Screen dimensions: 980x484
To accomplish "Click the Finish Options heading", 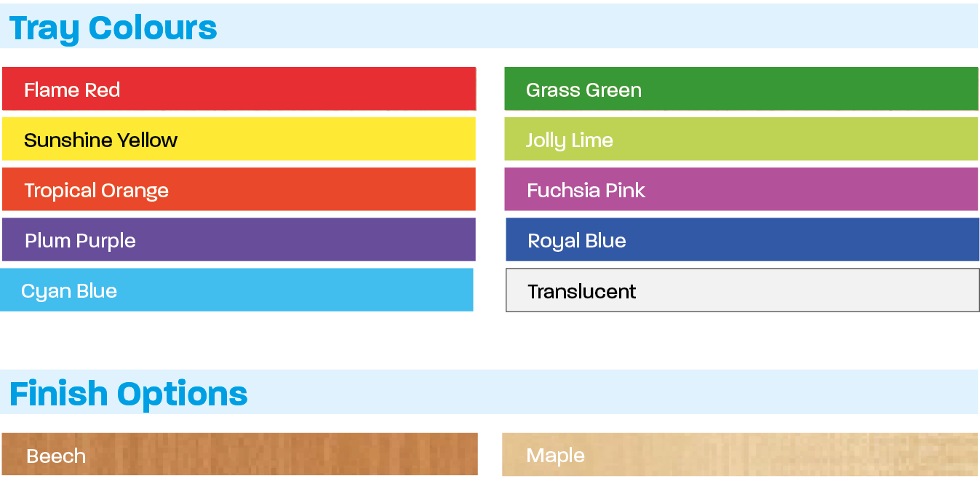I will [x=129, y=394].
